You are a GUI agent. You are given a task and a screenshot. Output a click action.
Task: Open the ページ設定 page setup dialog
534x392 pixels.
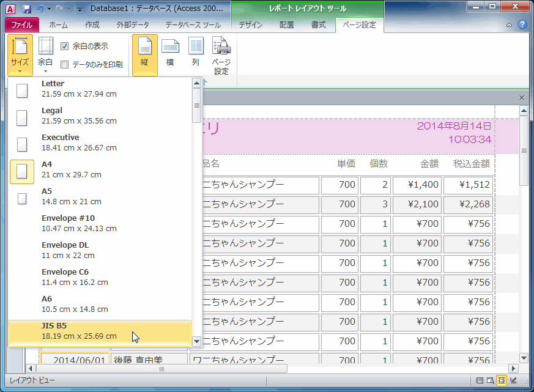tap(221, 55)
